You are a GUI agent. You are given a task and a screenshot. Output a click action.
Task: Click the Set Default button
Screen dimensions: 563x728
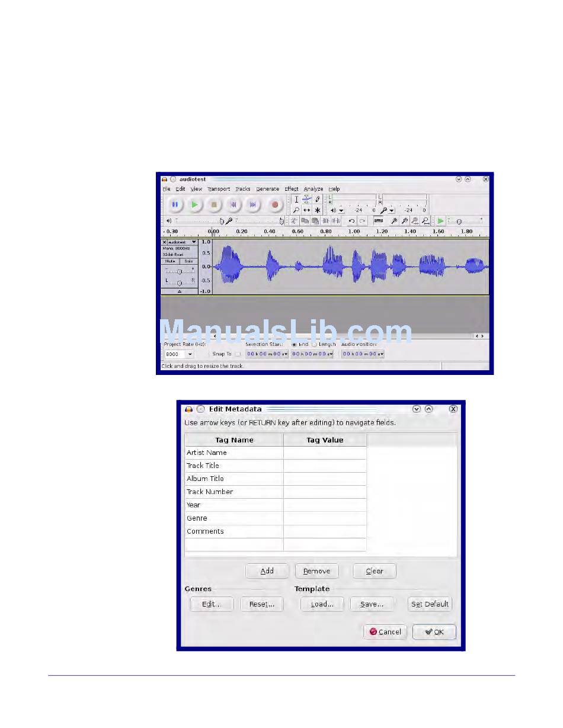[430, 604]
